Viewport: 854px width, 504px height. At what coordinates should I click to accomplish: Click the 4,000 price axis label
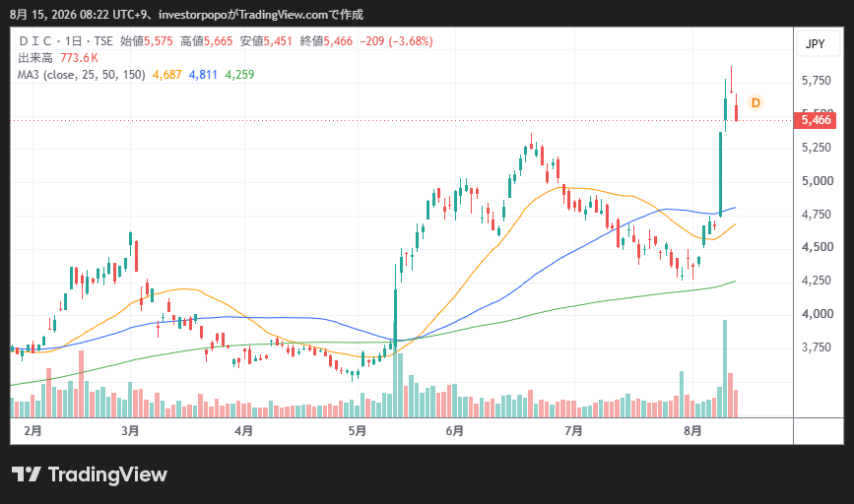click(x=818, y=314)
